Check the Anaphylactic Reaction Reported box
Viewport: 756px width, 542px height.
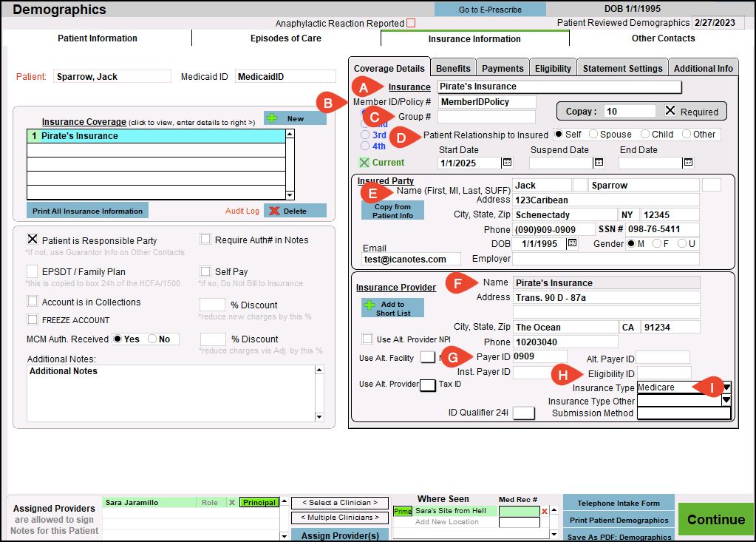(412, 24)
